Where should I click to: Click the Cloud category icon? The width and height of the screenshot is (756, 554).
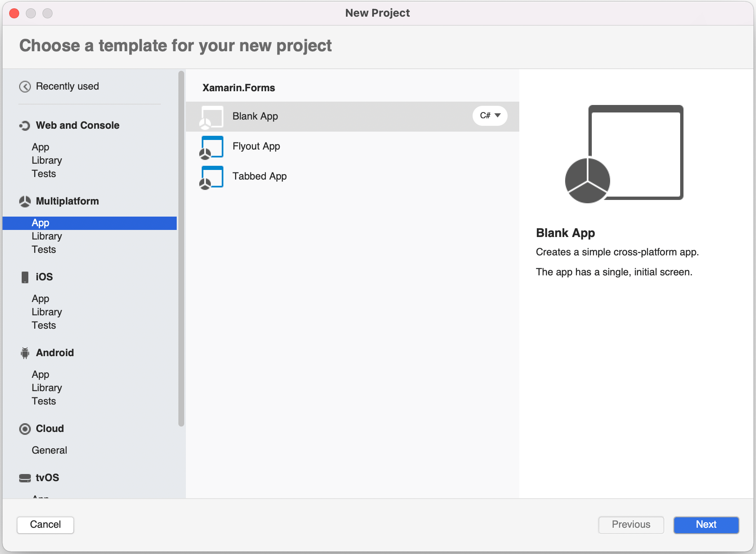25,429
